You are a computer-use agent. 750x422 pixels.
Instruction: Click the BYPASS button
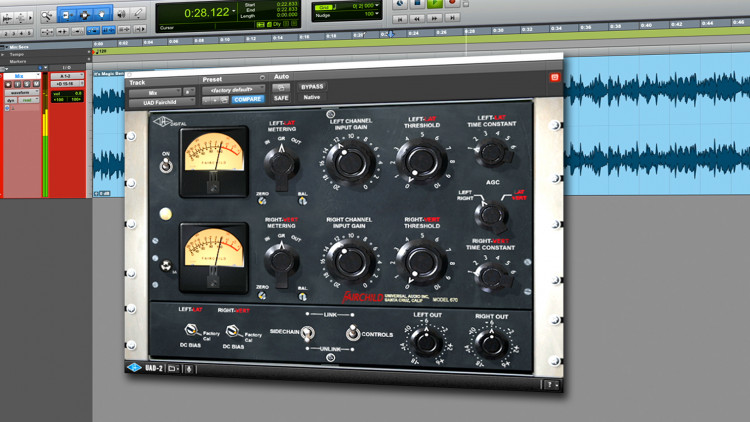point(312,87)
